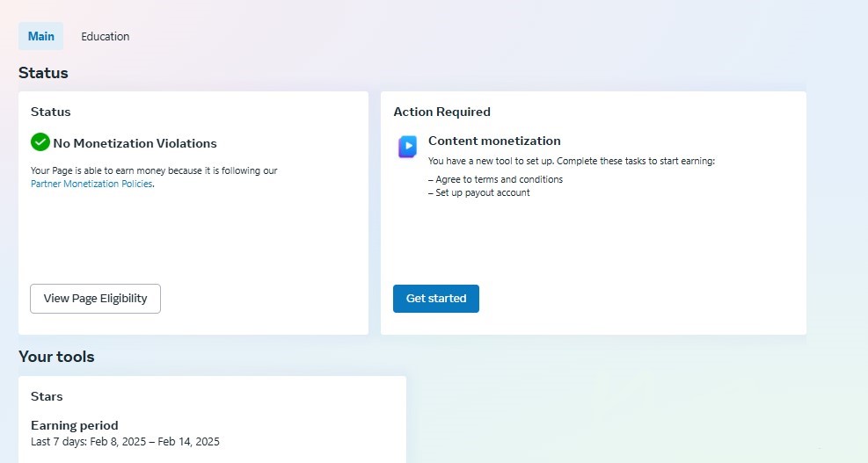Click the Your tools section heading
868x463 pixels.
56,357
